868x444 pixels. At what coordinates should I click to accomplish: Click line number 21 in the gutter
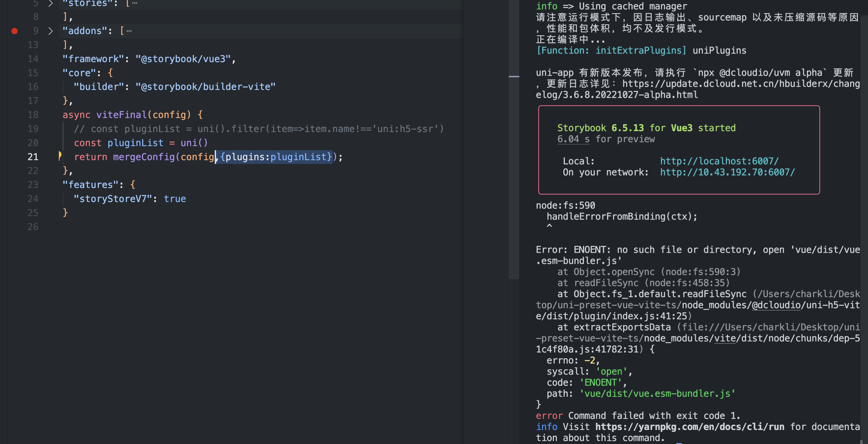pos(33,157)
